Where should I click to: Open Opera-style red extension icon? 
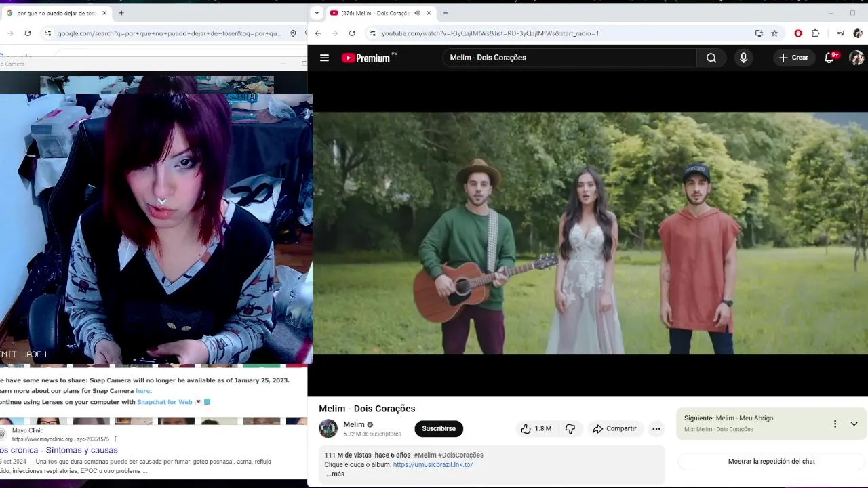point(798,33)
